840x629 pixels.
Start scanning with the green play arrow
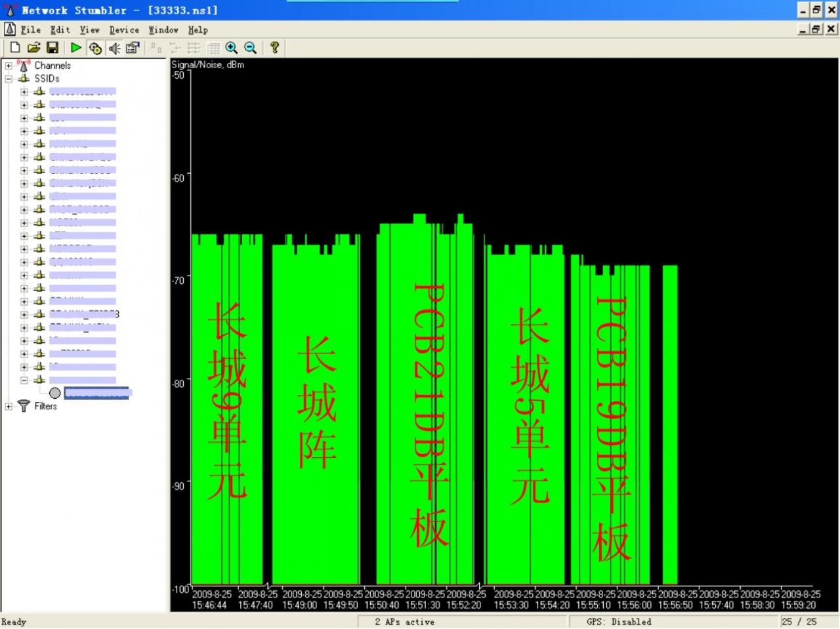coord(76,48)
